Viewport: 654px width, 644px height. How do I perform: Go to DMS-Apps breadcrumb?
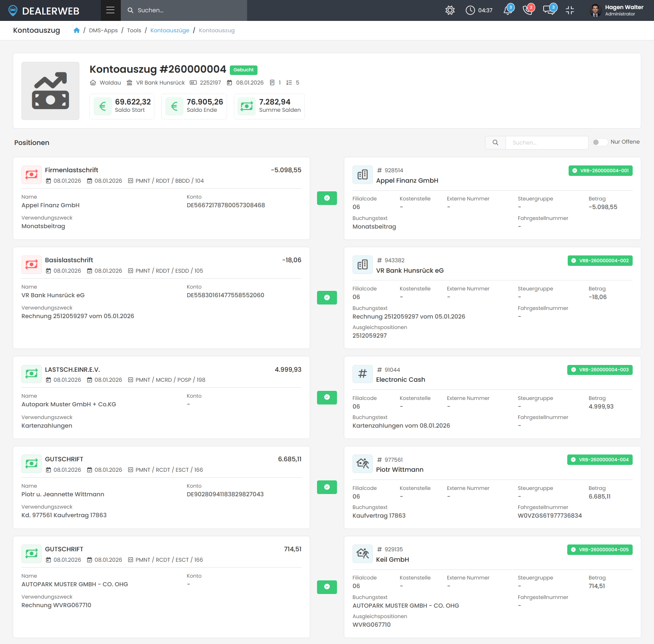tap(103, 30)
